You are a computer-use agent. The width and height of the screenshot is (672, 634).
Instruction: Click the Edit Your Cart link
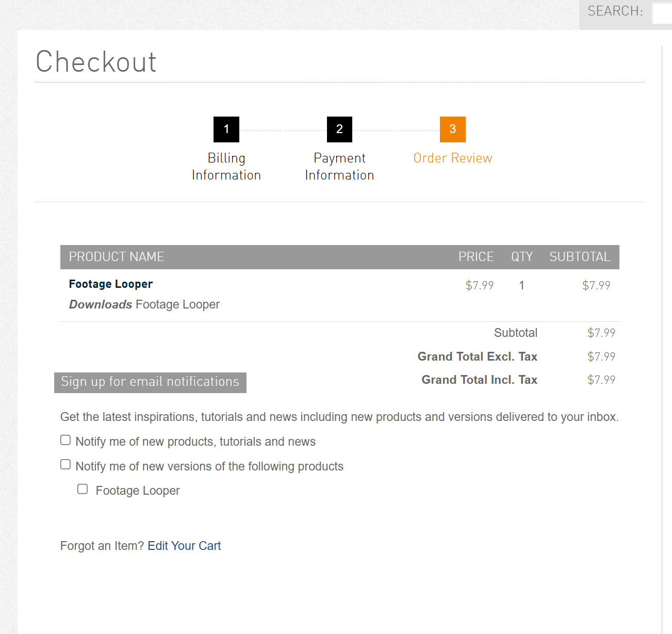coord(184,546)
